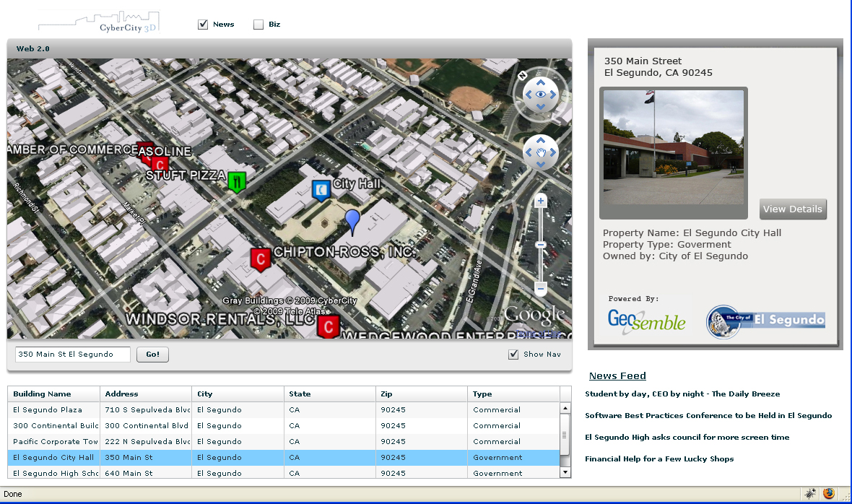Toggle the Show Nav checkbox
The height and width of the screenshot is (504, 852).
[x=513, y=355]
